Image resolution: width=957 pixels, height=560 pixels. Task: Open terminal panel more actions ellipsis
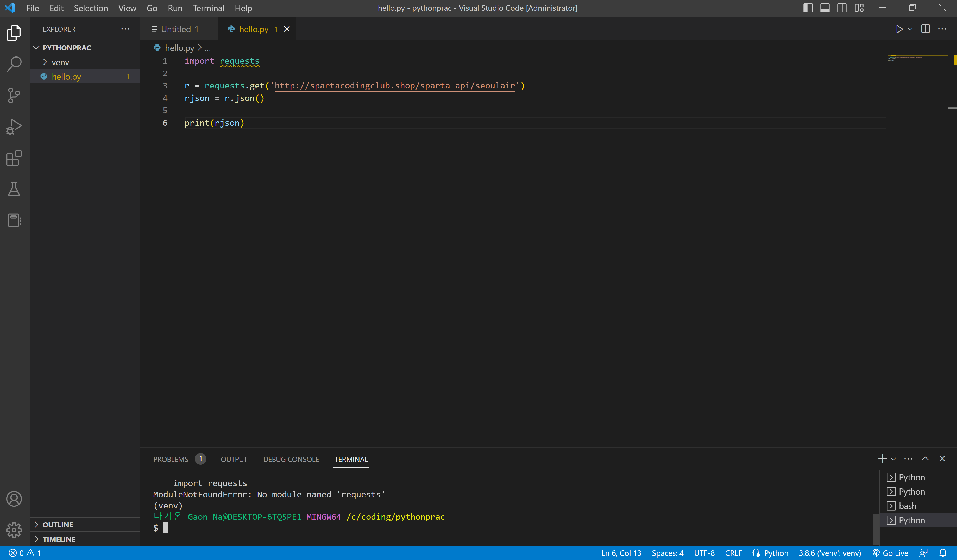point(908,459)
